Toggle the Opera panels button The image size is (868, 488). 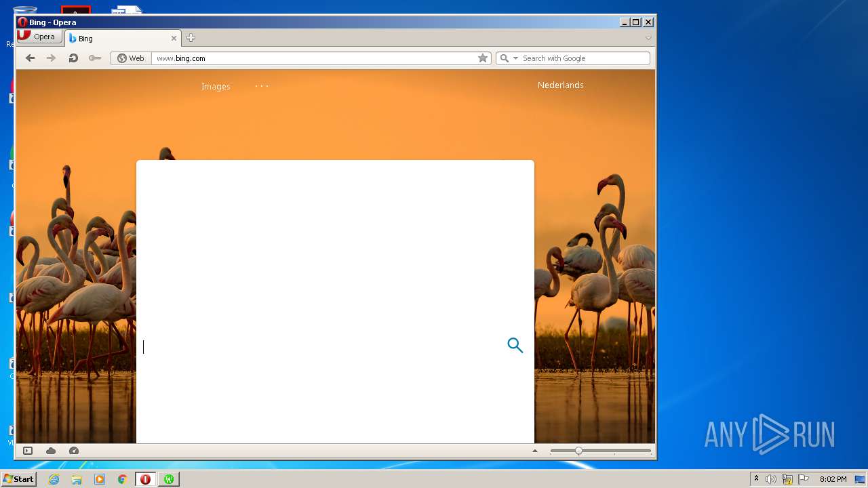click(x=28, y=451)
